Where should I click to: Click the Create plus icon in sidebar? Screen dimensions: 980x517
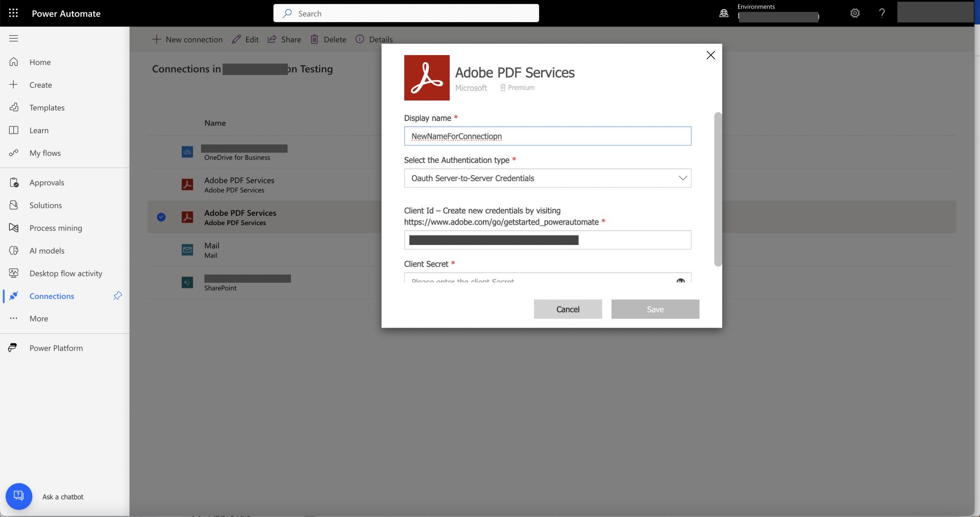coord(14,85)
